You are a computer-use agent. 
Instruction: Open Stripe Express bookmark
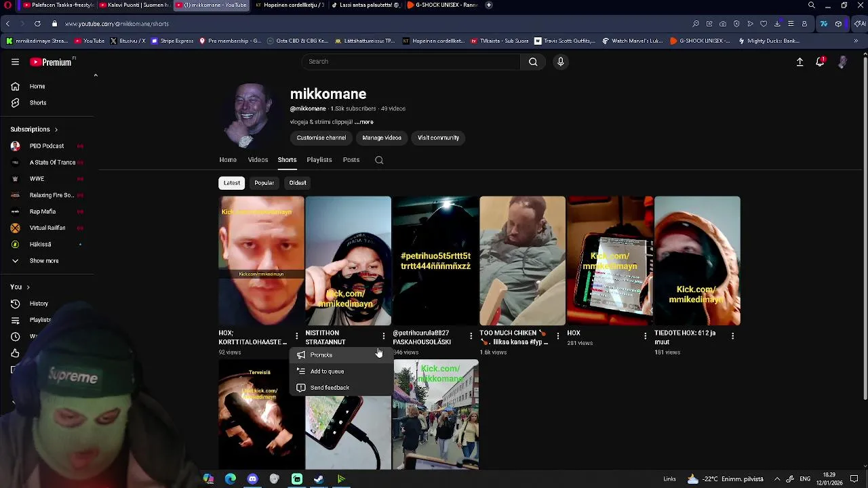(x=172, y=41)
